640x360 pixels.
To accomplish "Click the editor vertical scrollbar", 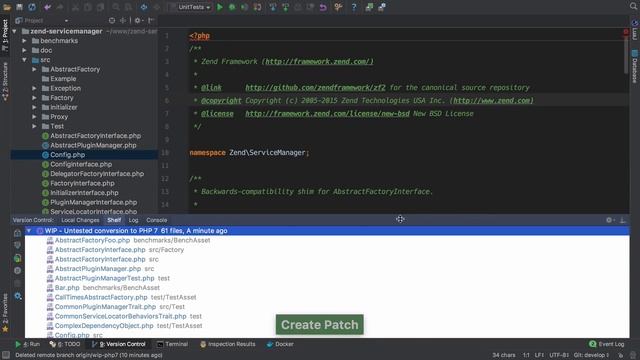I will click(626, 55).
